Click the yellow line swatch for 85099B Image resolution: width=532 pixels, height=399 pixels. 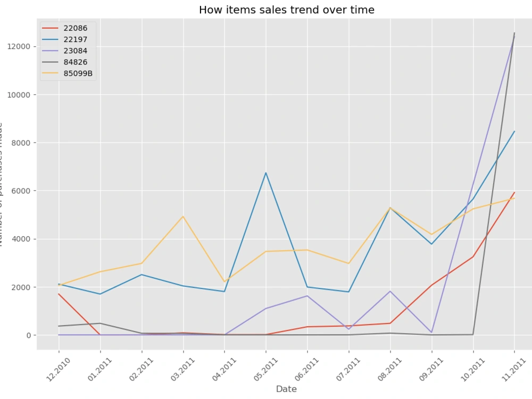click(50, 73)
